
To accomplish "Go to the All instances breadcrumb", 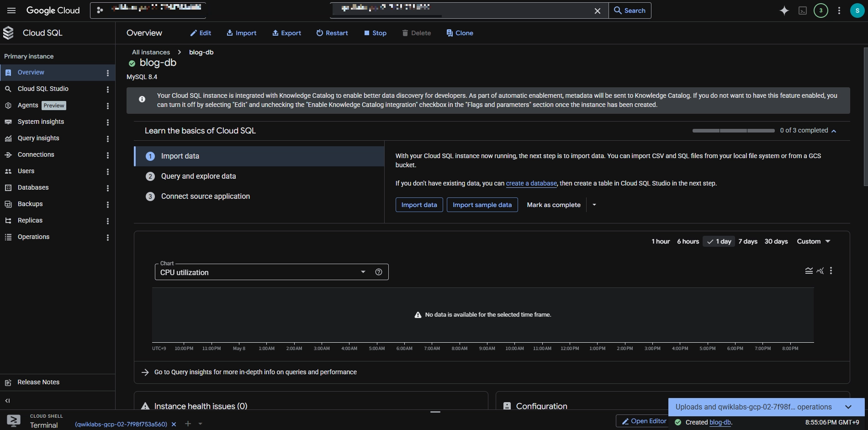I will (x=151, y=52).
